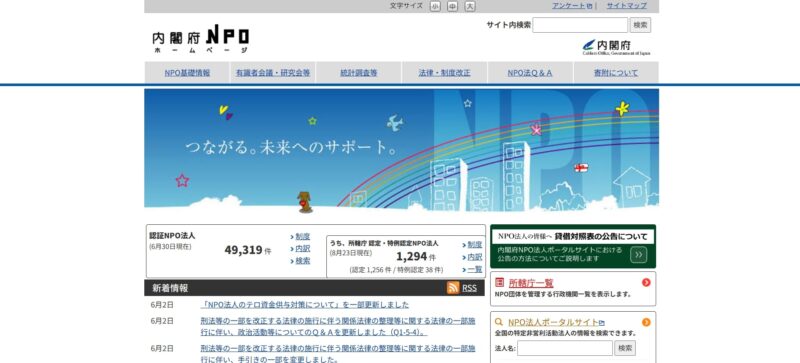Open 制度 link under 認定・特例認定NPO法人

click(x=474, y=245)
